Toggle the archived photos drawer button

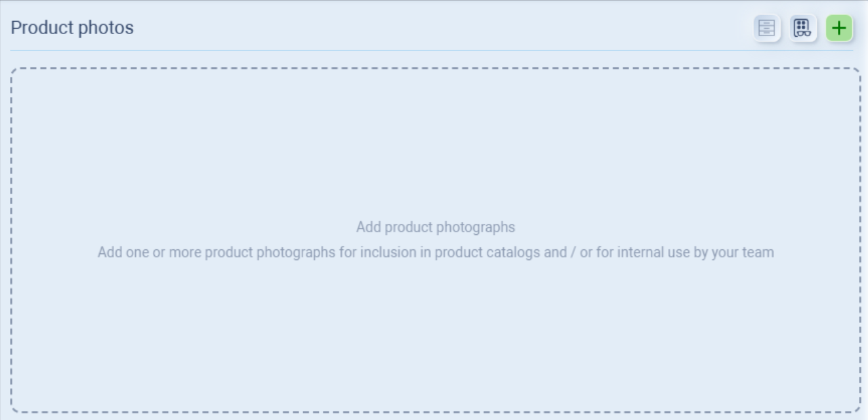[767, 28]
